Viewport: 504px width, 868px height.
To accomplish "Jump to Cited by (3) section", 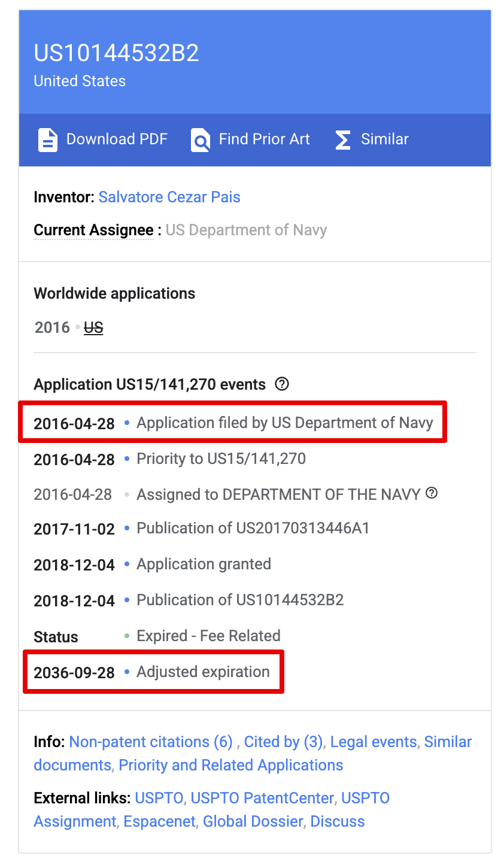I will (283, 742).
